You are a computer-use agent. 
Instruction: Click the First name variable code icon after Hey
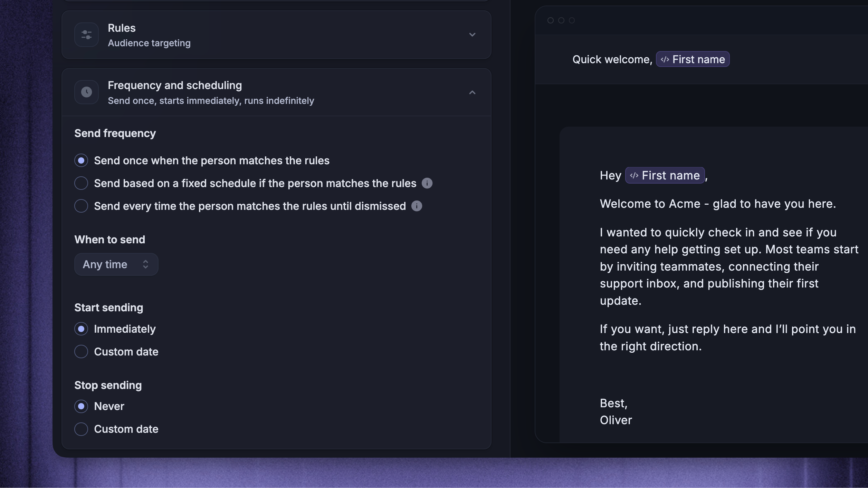pos(634,175)
